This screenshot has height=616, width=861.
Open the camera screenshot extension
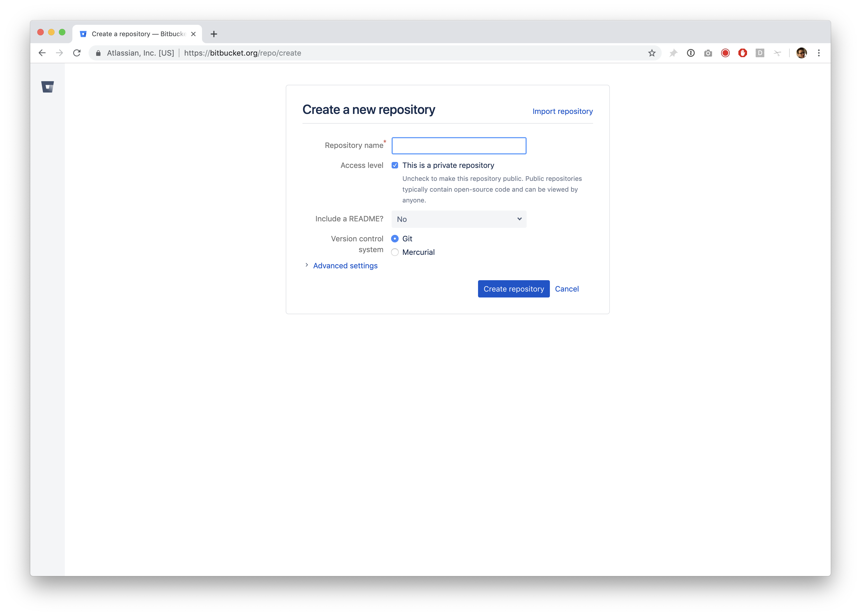708,53
